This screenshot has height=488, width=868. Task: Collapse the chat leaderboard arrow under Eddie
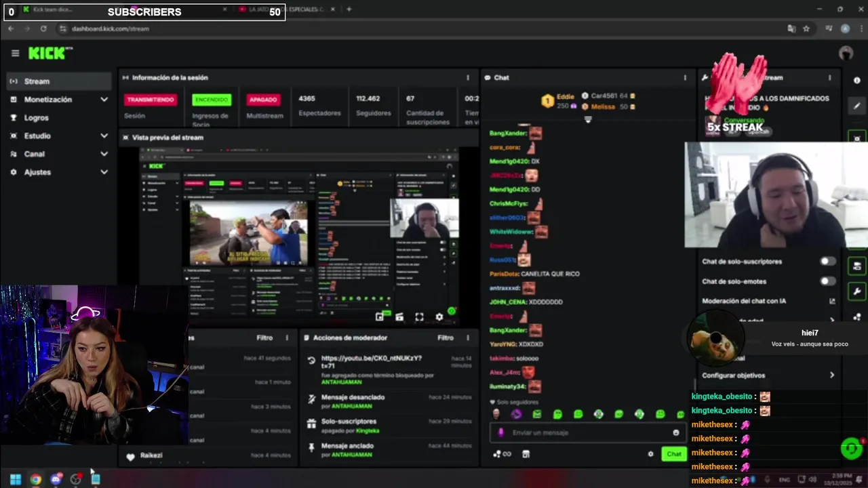[588, 120]
